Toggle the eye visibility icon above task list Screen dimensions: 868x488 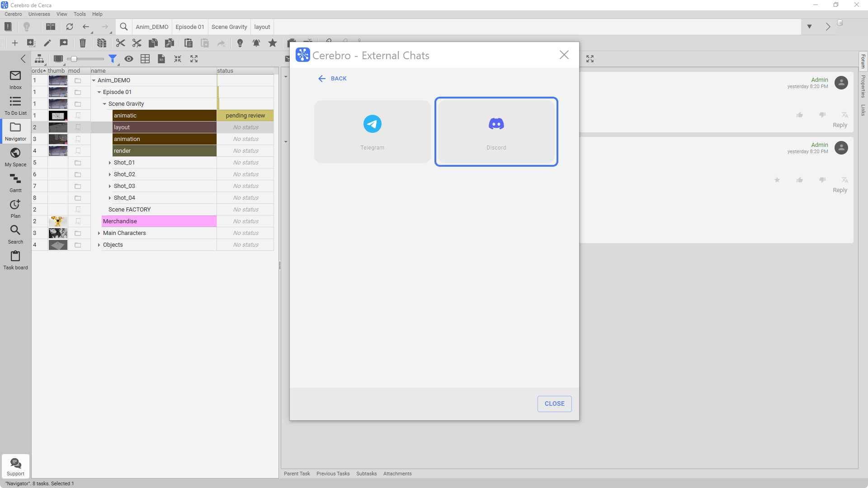(129, 59)
